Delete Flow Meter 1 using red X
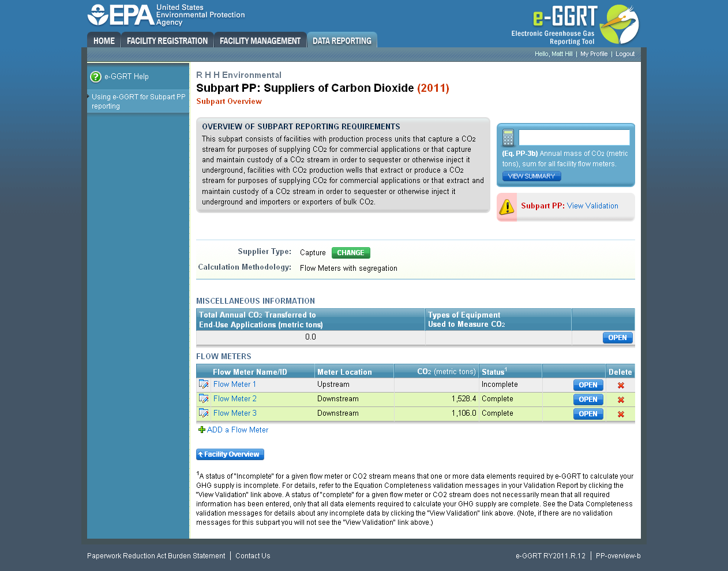This screenshot has height=571, width=728. tap(621, 385)
